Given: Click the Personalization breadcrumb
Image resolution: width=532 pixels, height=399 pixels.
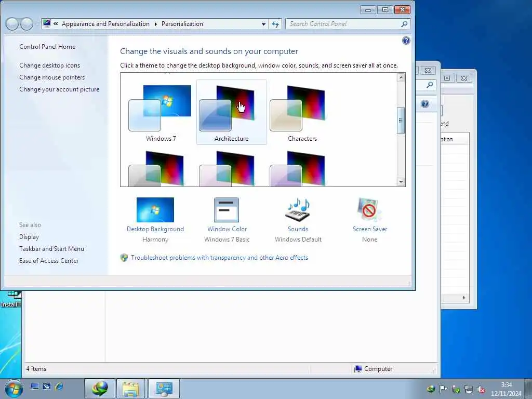Looking at the screenshot, I should 182,24.
